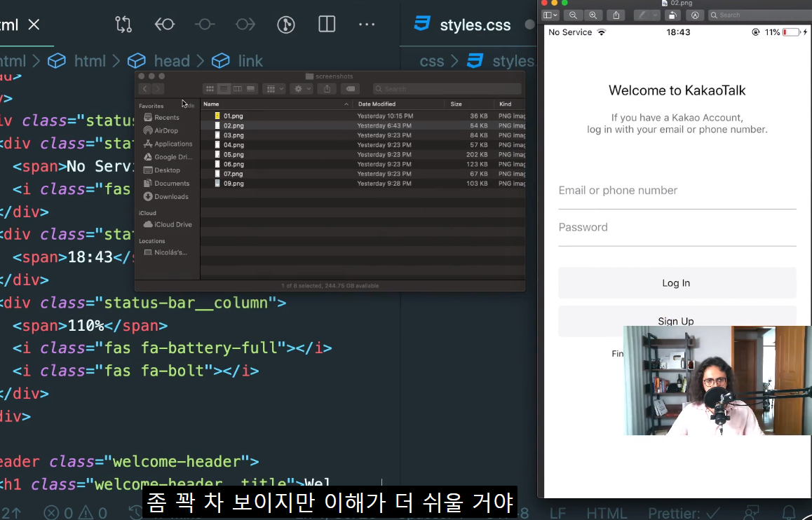
Task: Click Preview share button
Action: click(x=616, y=15)
